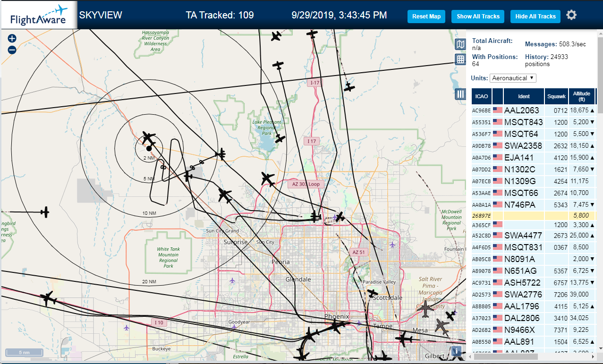Select the N8091A aircraft row
Screen dimensions: 603x364
[x=534, y=259]
